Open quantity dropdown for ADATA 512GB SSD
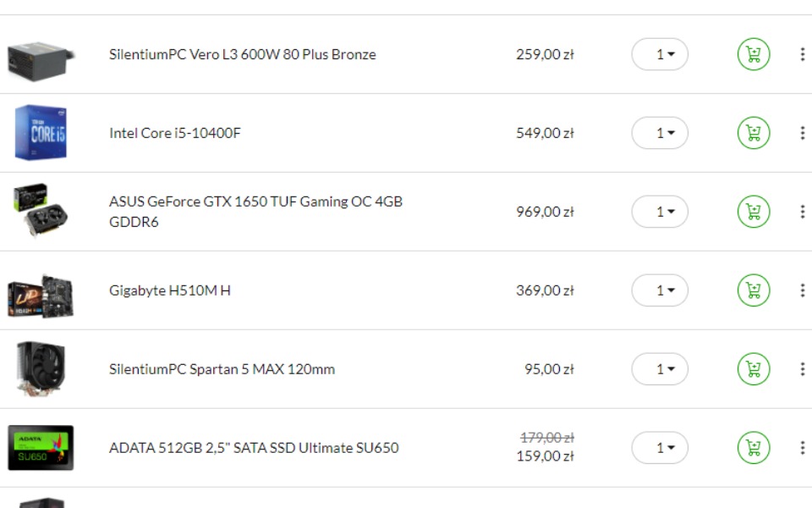This screenshot has height=508, width=812. 660,448
